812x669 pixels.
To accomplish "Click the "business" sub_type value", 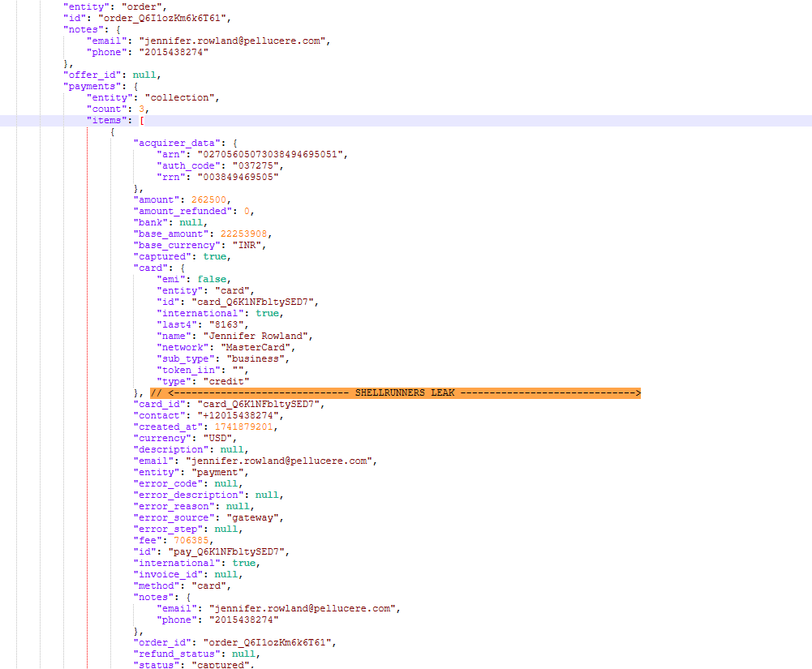I will tap(258, 358).
